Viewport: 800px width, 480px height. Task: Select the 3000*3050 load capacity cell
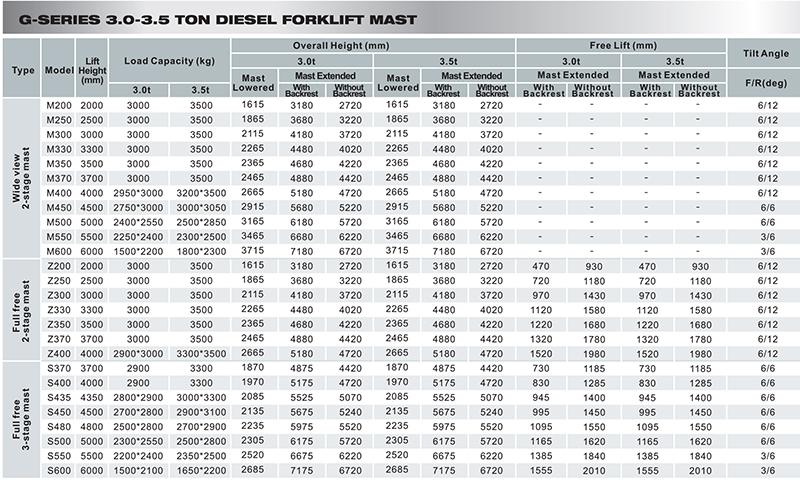tap(201, 208)
